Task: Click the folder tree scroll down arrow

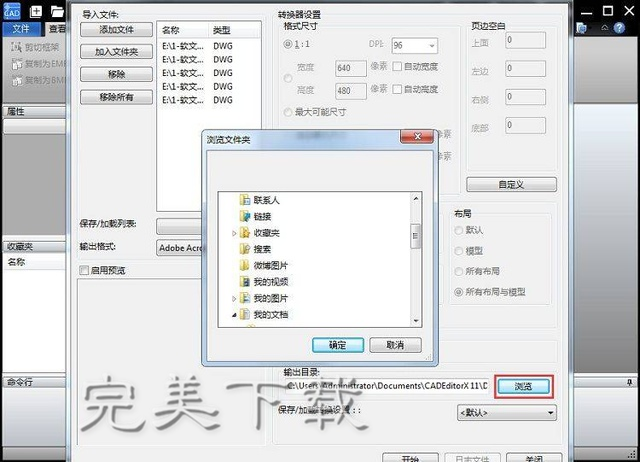Action: coord(416,321)
